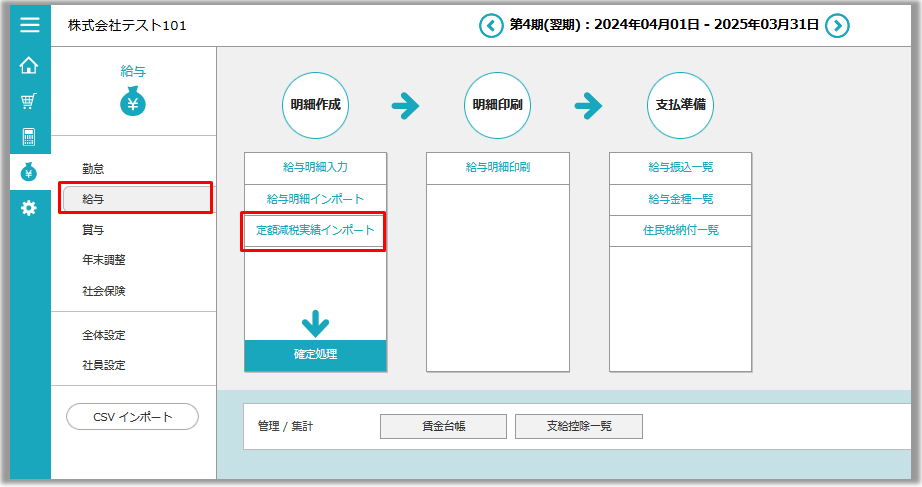This screenshot has height=487, width=922.
Task: Open the hamburger menu icon
Action: point(30,25)
